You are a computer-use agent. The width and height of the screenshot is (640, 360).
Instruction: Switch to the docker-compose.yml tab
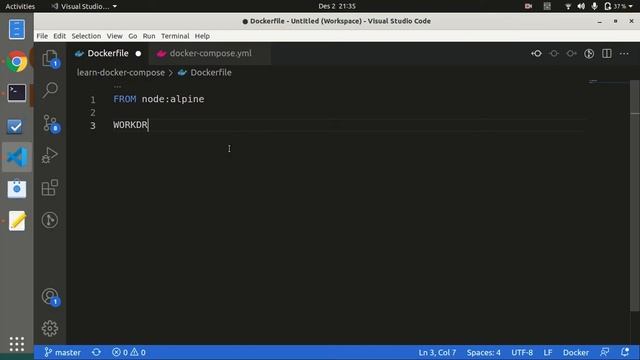click(210, 53)
